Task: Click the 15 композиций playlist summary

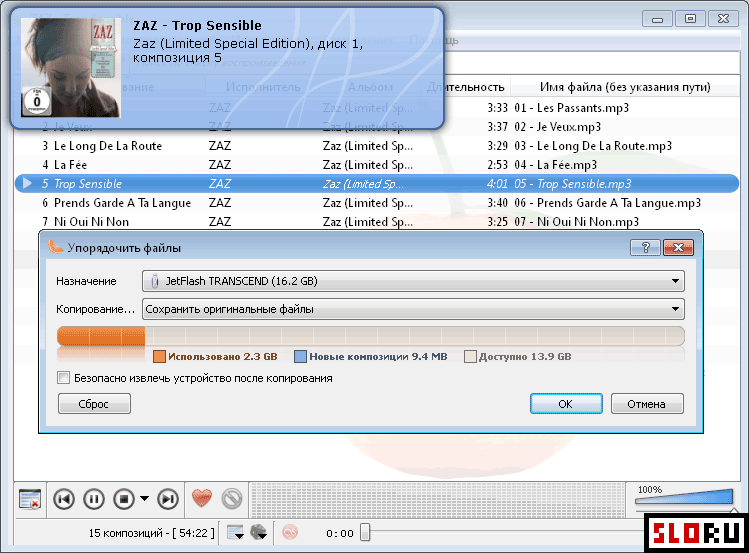Action: [x=151, y=533]
